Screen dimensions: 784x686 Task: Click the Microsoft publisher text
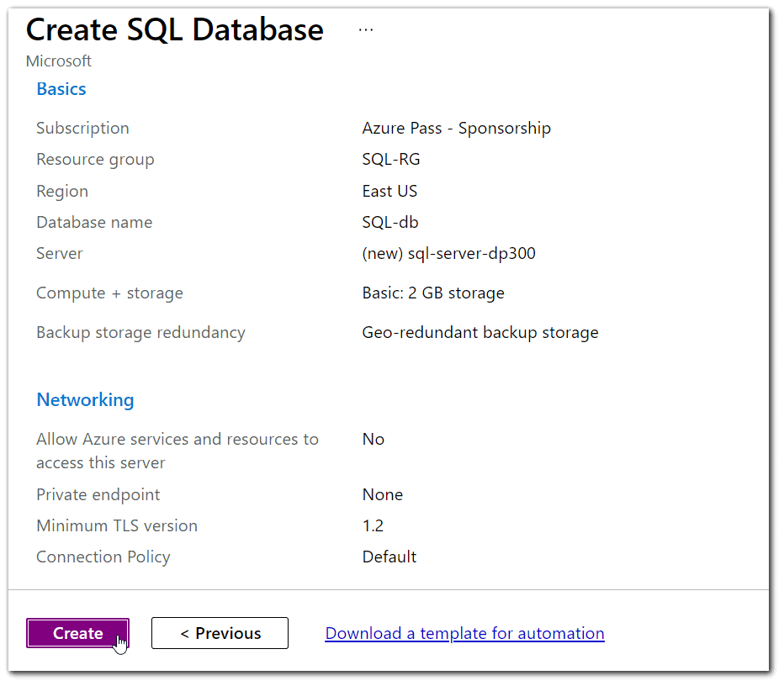(59, 61)
